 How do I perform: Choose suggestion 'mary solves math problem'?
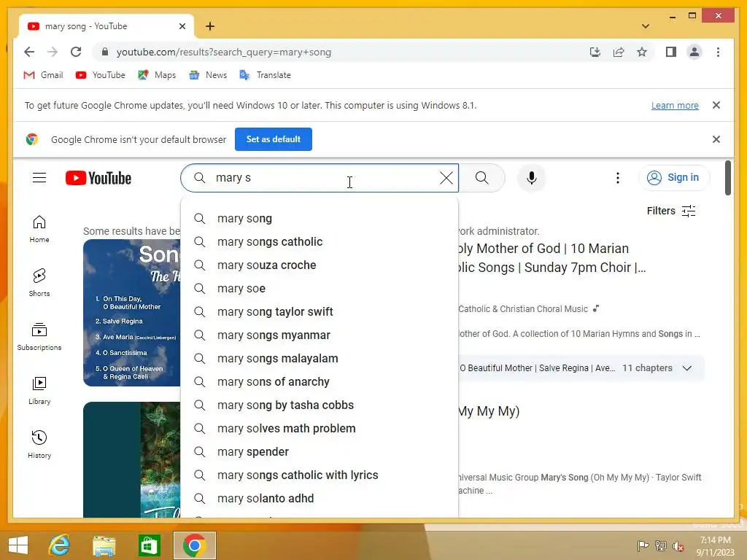click(x=320, y=428)
